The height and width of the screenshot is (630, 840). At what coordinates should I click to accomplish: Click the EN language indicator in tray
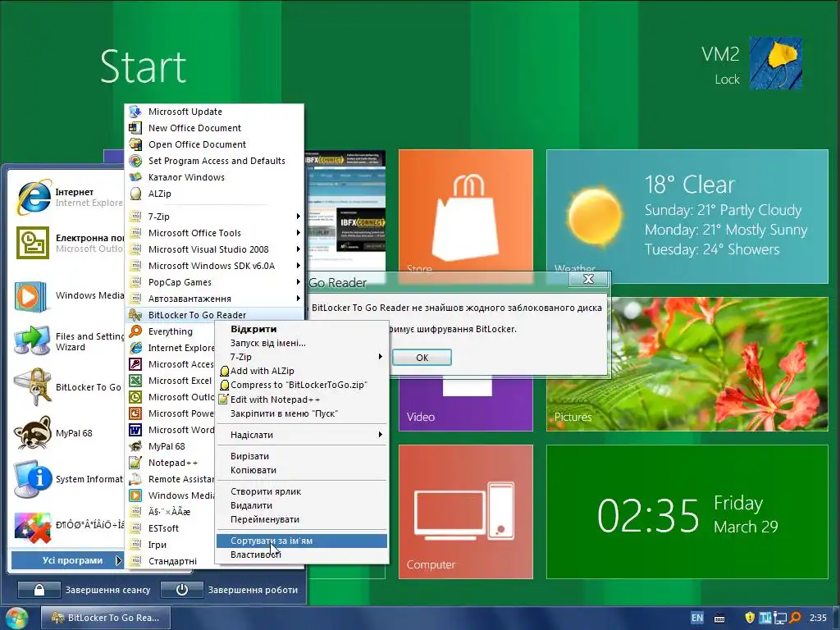pos(697,618)
